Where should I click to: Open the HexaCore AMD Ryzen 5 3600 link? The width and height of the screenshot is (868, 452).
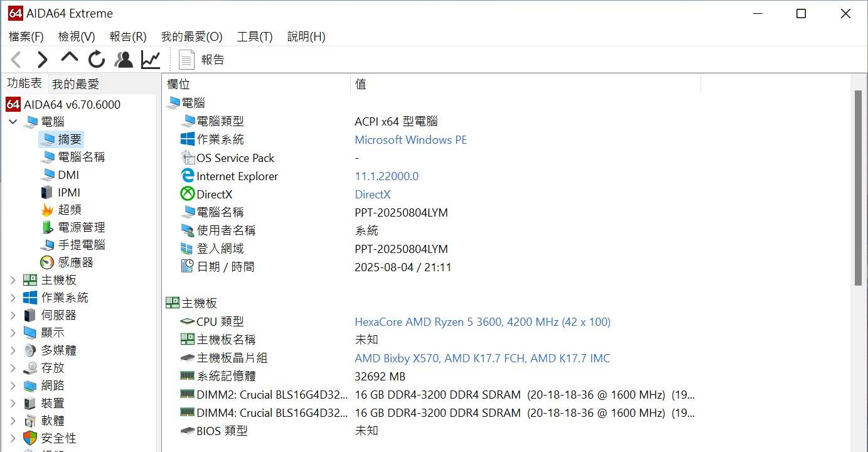[483, 322]
